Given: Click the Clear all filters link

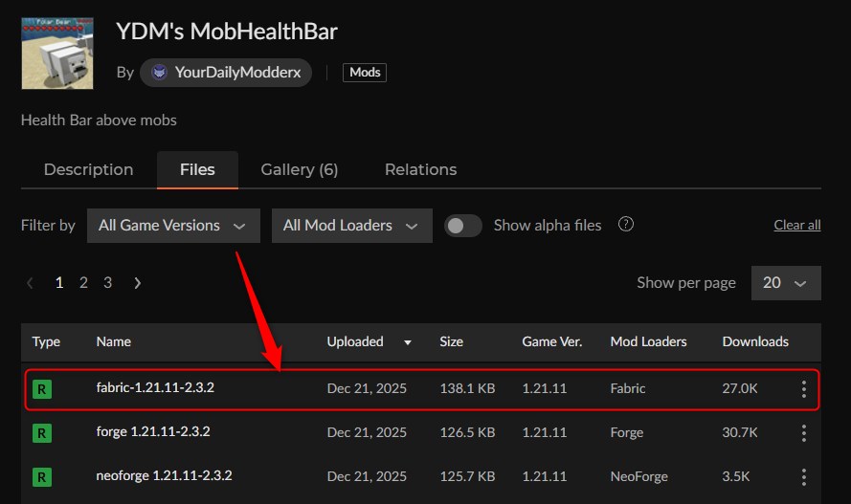Looking at the screenshot, I should tap(796, 226).
